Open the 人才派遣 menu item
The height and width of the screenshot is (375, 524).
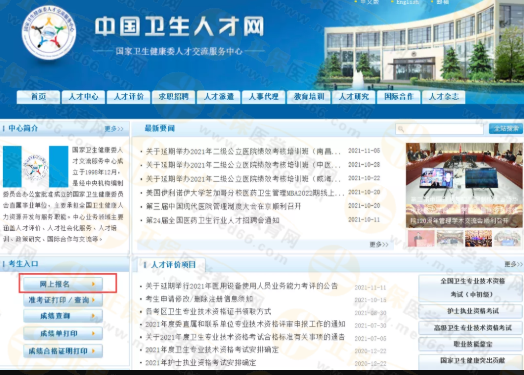point(219,97)
